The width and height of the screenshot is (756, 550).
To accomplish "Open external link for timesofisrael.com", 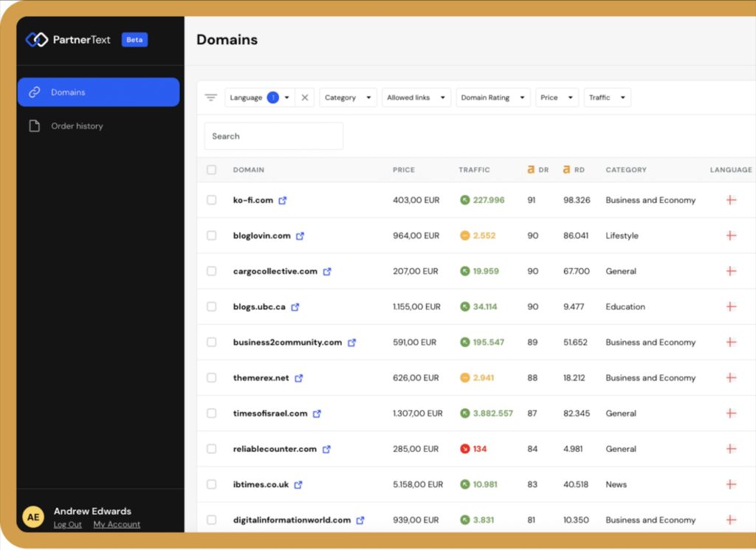I will click(317, 413).
